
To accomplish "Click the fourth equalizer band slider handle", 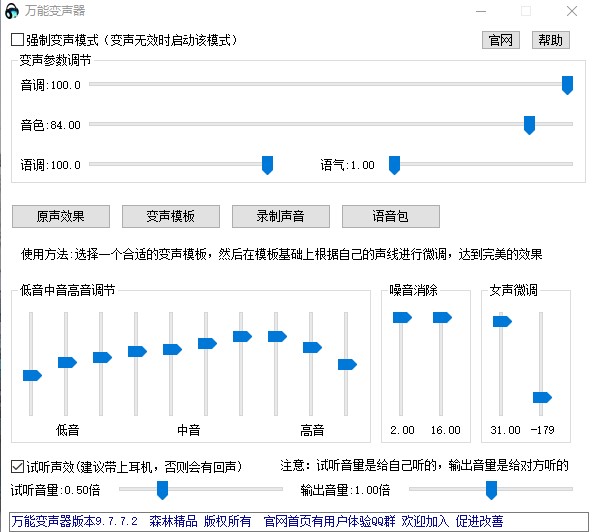I will click(x=137, y=352).
